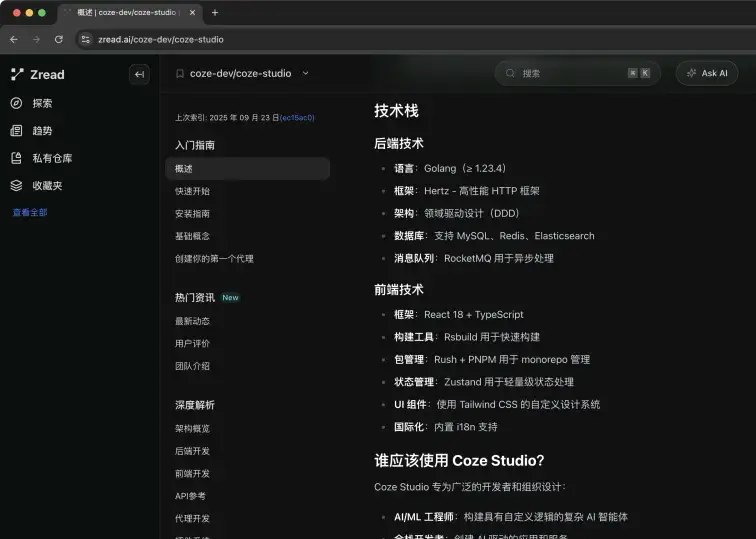Click the magnifier icon in search box
Screen dimensions: 756x539
[510, 73]
